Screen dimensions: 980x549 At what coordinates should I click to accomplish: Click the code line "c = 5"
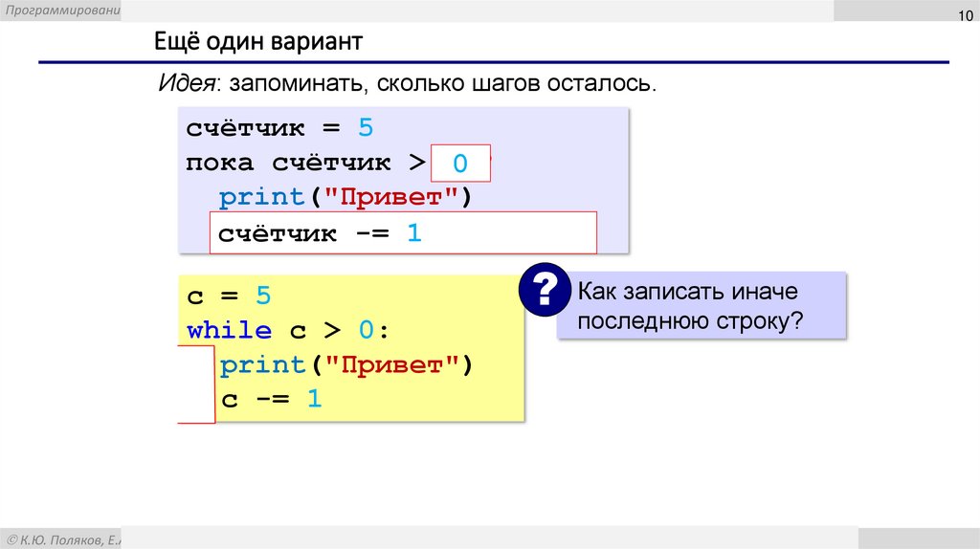[229, 296]
